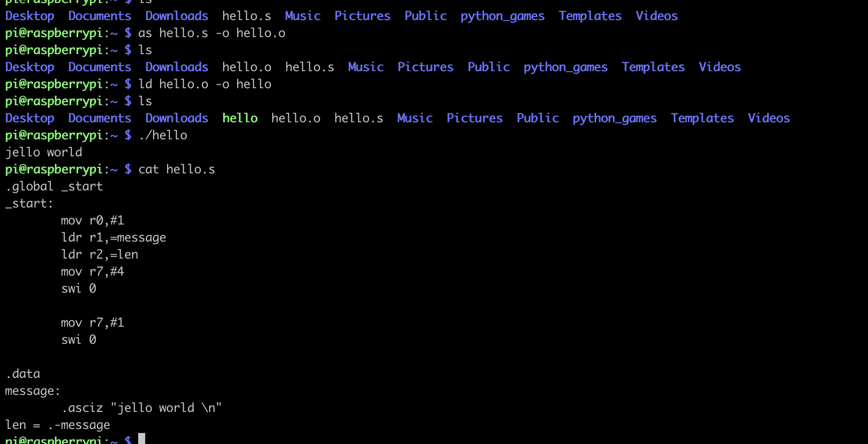Click the .asciz "jello world \n" string line
The height and width of the screenshot is (444, 868).
tap(142, 408)
